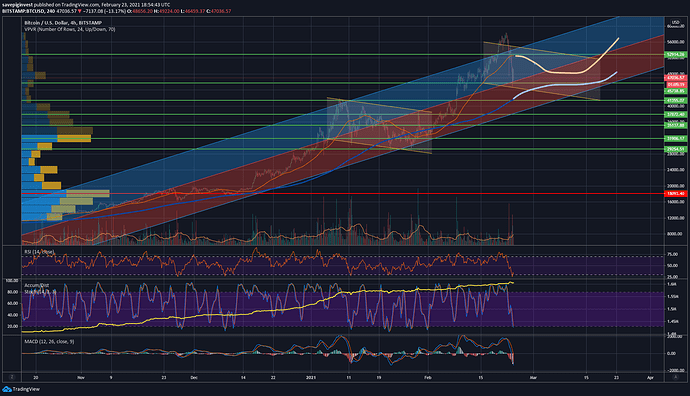Click the green 29254.51 price label
690x396 pixels.
click(676, 149)
